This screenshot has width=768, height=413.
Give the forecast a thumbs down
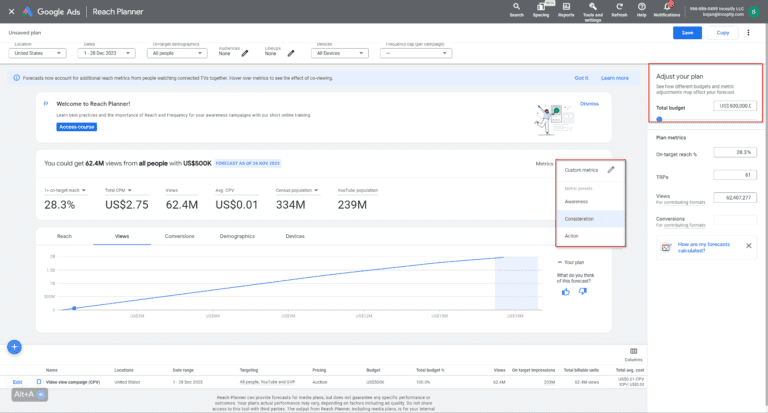coord(582,292)
